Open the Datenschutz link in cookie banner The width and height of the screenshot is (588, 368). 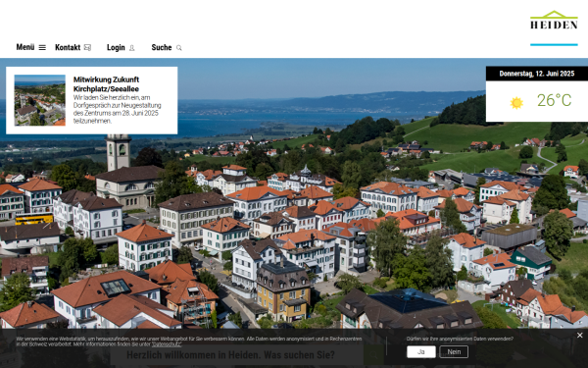click(167, 344)
